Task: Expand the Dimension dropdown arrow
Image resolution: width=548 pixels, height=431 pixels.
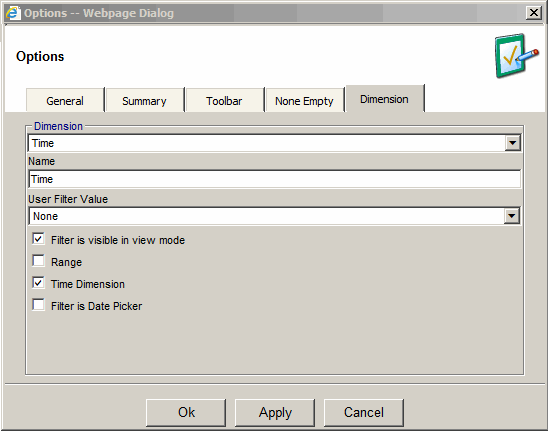Action: (512, 143)
